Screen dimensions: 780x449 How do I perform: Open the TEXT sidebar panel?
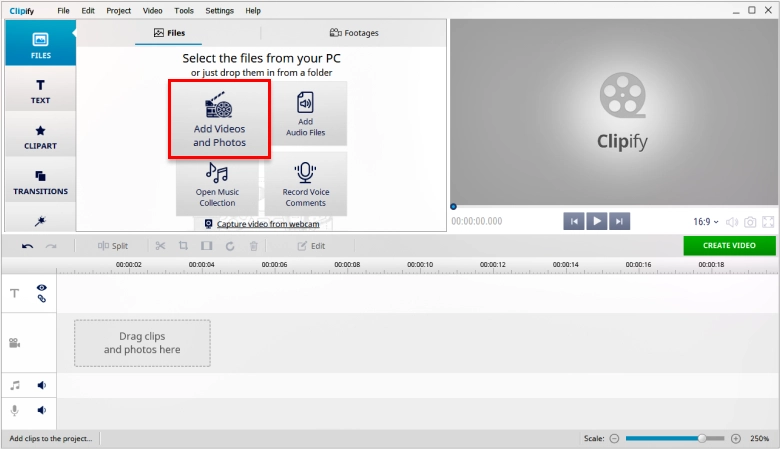pyautogui.click(x=40, y=89)
